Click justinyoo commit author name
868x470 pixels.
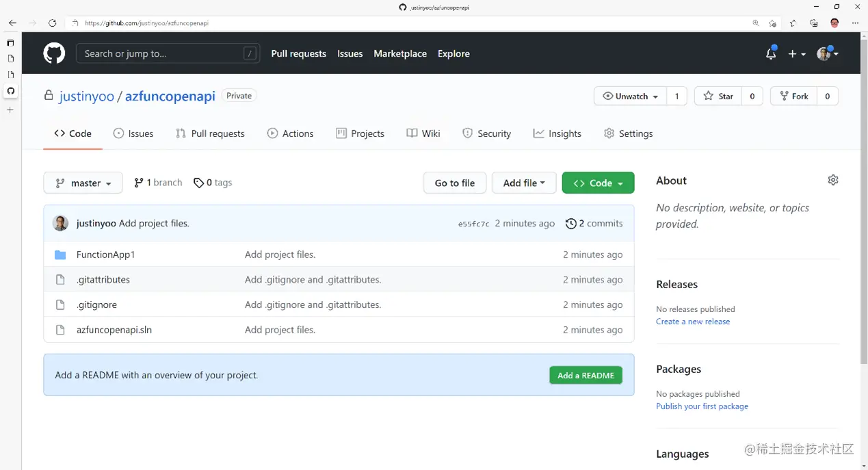[x=96, y=223]
